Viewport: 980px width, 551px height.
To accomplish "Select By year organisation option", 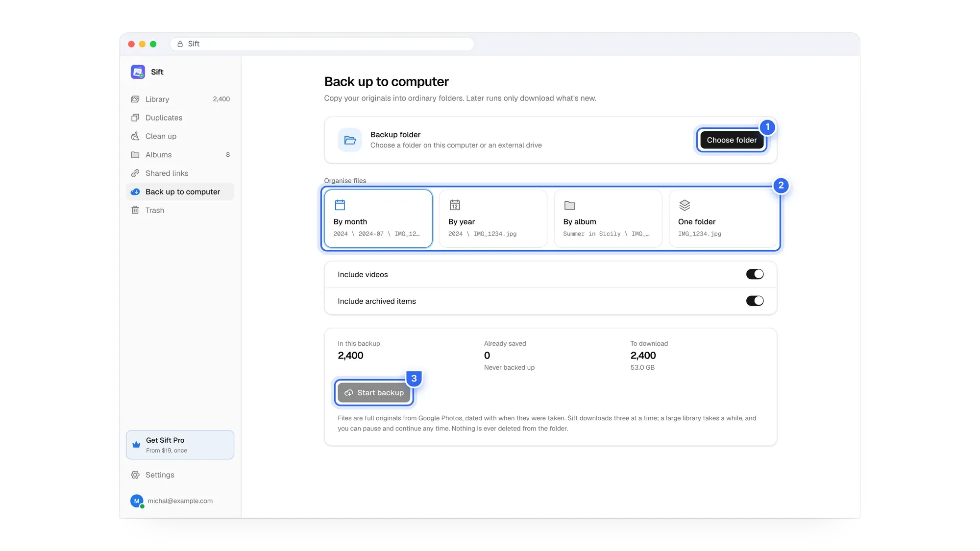I will pyautogui.click(x=493, y=218).
